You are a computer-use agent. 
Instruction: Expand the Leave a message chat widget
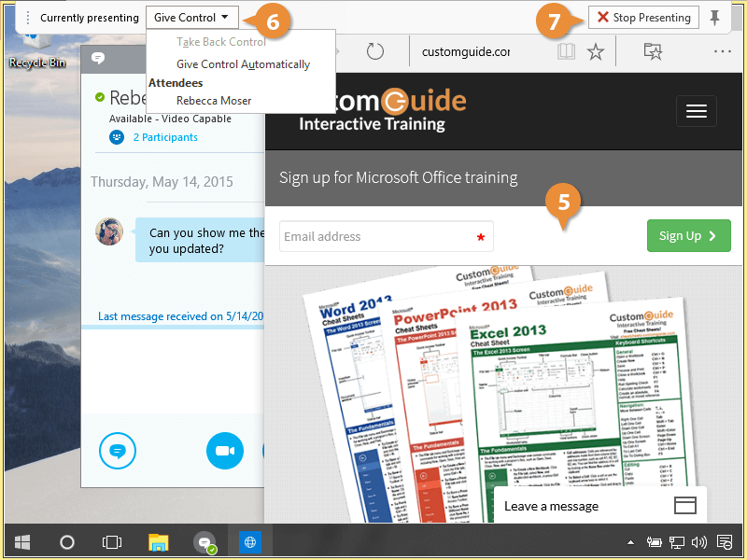click(685, 506)
